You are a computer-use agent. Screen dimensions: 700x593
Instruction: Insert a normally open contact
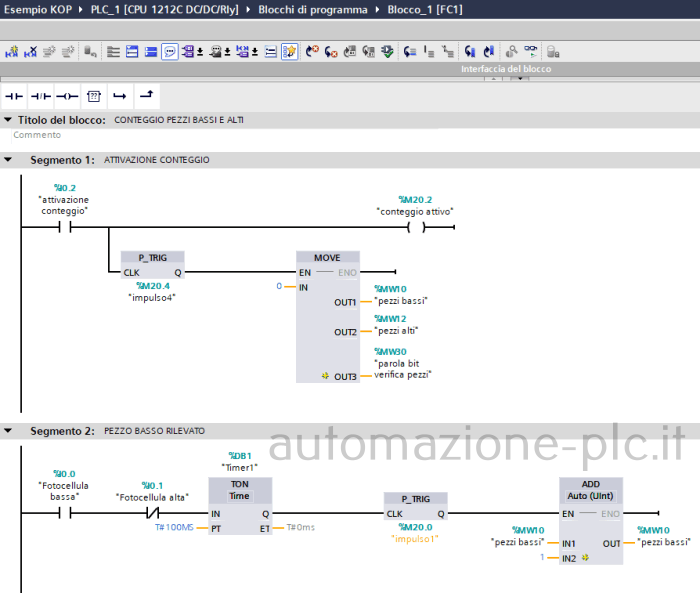(x=14, y=96)
